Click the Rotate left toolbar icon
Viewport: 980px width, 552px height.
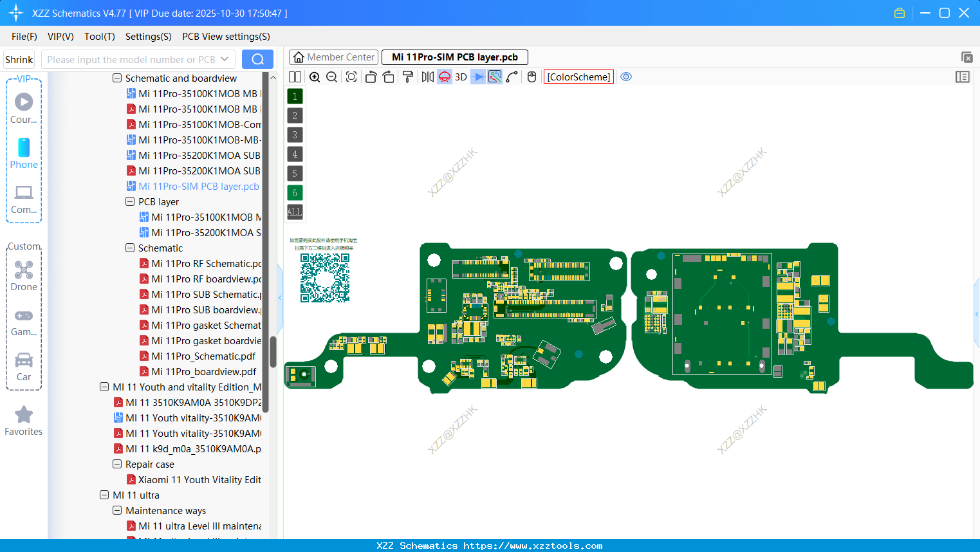[x=371, y=77]
